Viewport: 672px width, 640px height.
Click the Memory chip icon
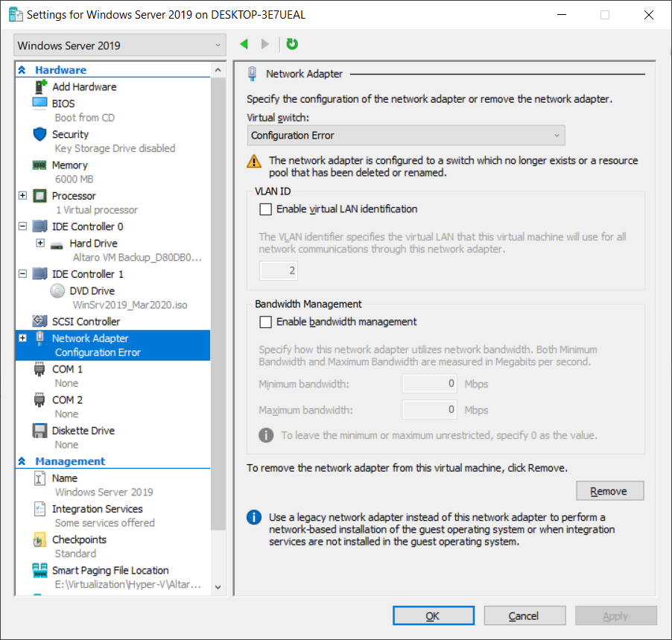[39, 165]
